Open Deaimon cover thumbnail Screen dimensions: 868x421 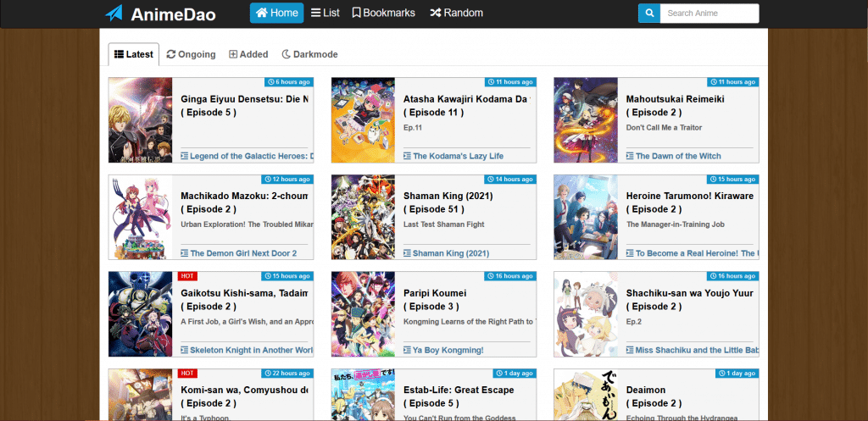point(586,395)
